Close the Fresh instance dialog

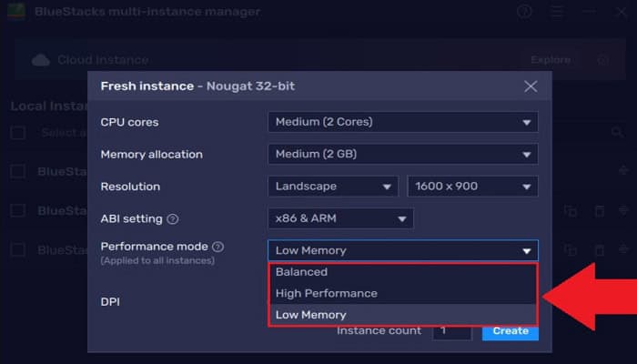click(531, 86)
